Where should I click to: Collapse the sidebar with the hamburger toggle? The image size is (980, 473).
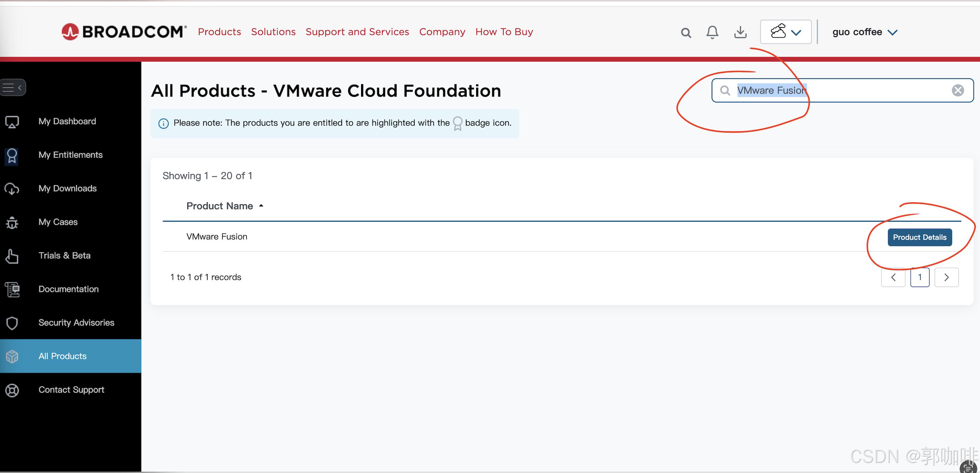[x=13, y=88]
